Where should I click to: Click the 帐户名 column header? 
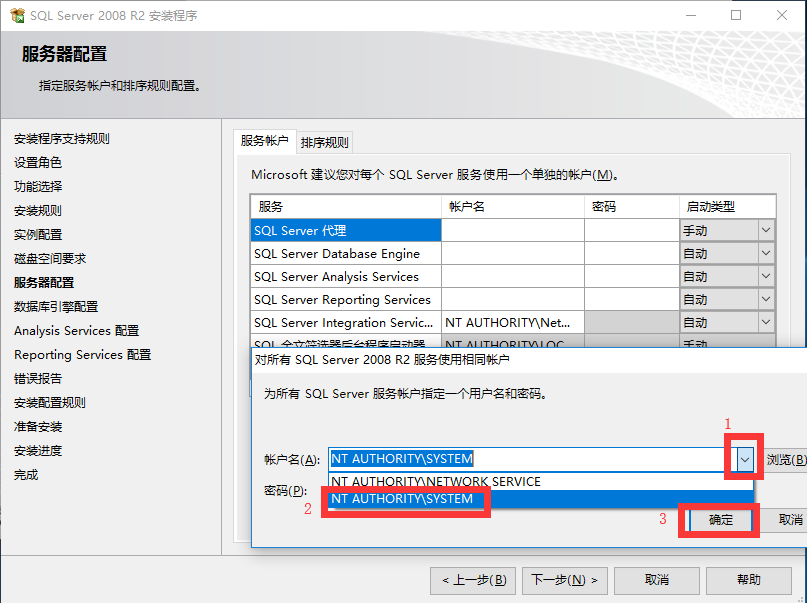coord(513,207)
